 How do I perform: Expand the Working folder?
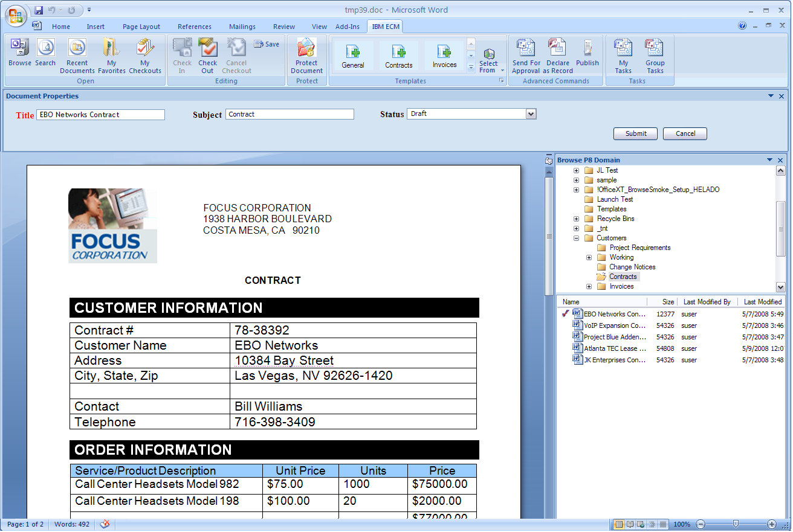click(x=589, y=257)
